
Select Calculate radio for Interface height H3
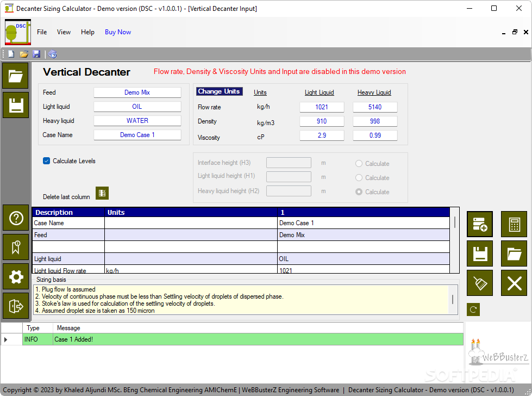[x=359, y=163]
